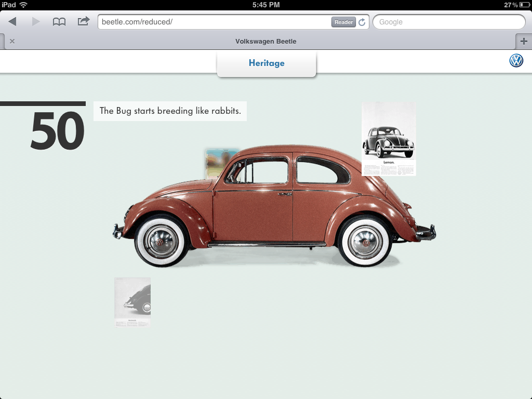Open the bookmarks book icon

click(x=59, y=22)
